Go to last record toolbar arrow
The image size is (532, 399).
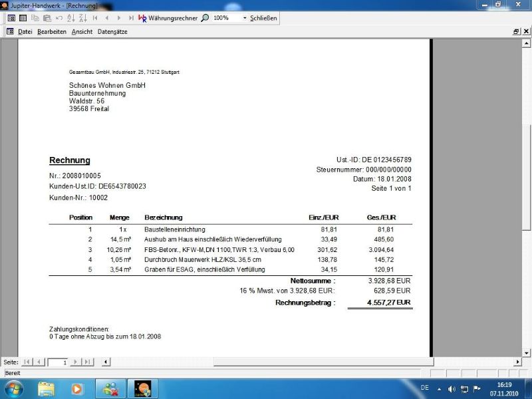(130, 18)
